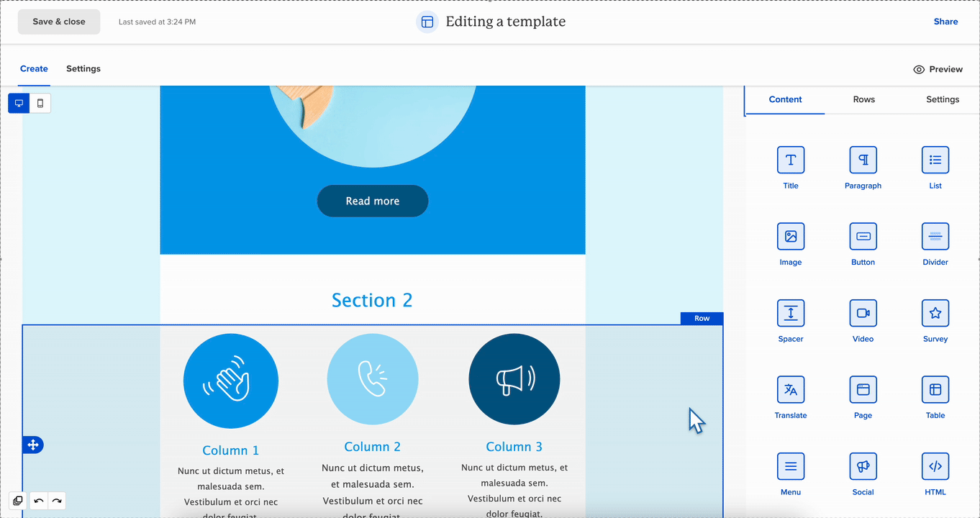The width and height of the screenshot is (980, 518).
Task: Open Preview with the eye icon
Action: 938,69
